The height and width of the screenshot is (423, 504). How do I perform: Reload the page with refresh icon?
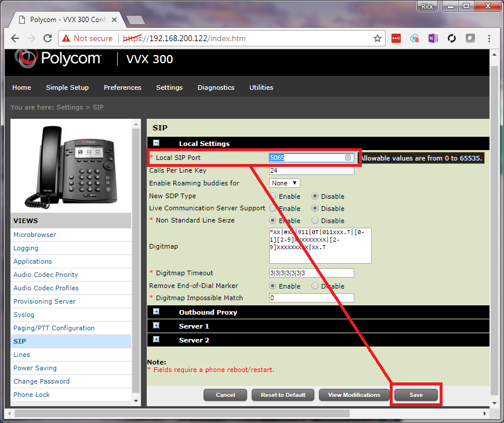(48, 39)
